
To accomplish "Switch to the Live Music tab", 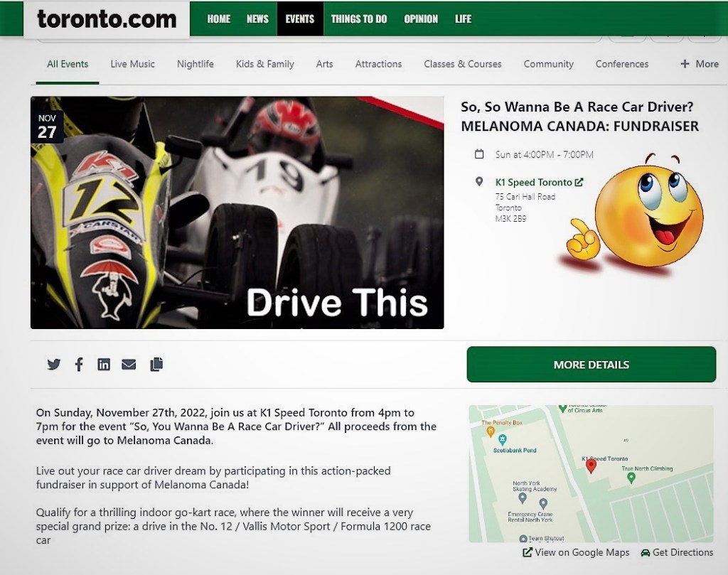I will (132, 64).
